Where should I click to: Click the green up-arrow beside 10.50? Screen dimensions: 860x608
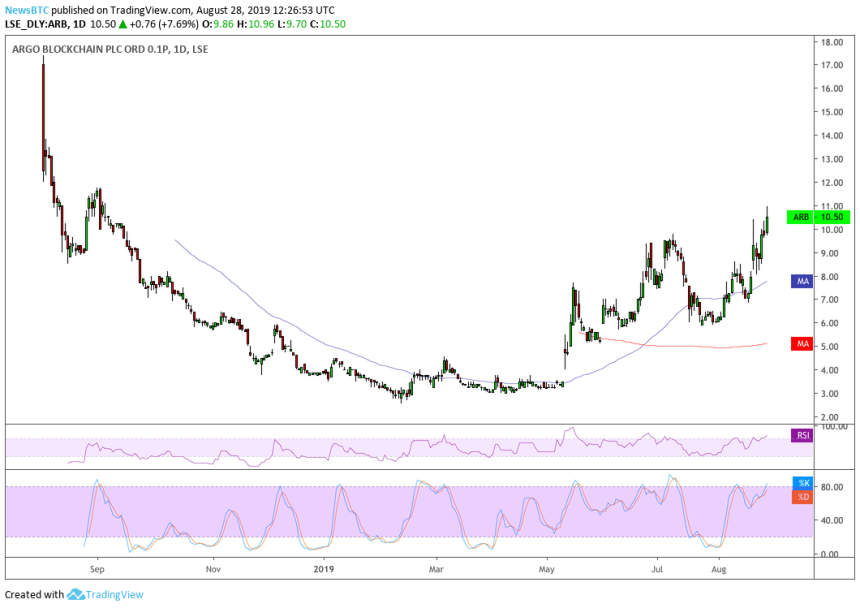pos(123,24)
